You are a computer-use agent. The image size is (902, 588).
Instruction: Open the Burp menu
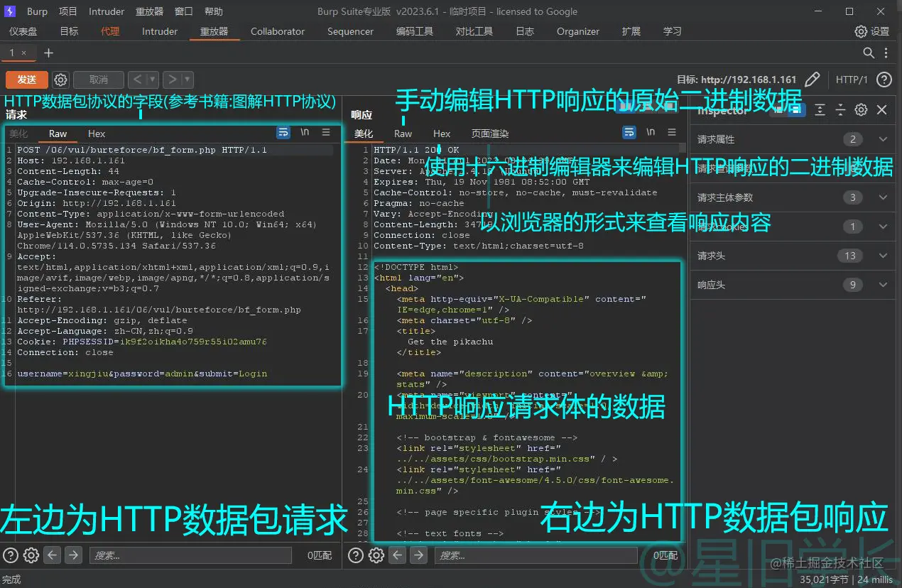[x=38, y=11]
